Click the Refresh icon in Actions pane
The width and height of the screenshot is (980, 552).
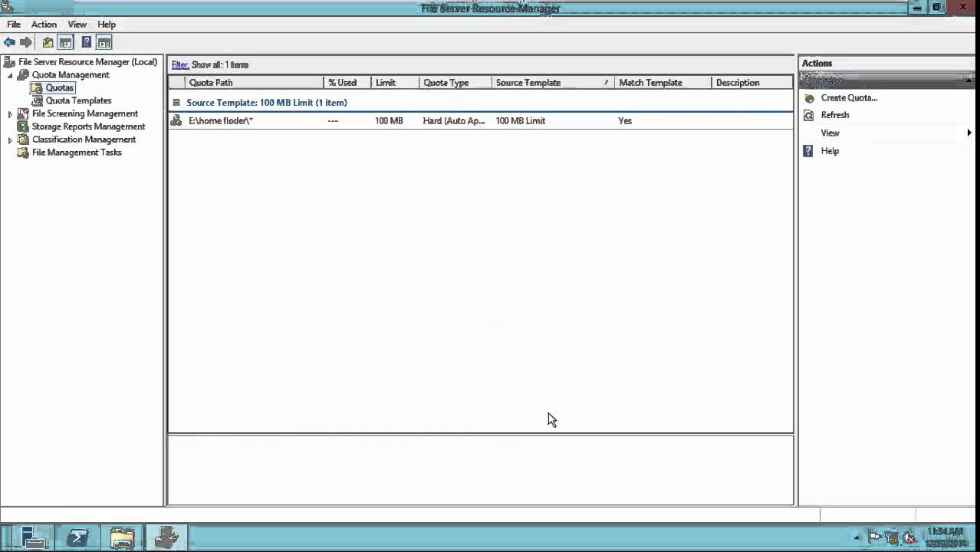pyautogui.click(x=808, y=115)
